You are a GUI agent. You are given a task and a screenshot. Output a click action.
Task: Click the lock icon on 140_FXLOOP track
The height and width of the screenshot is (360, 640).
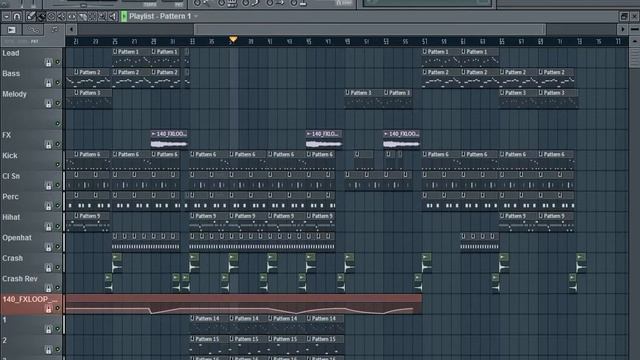(48, 309)
